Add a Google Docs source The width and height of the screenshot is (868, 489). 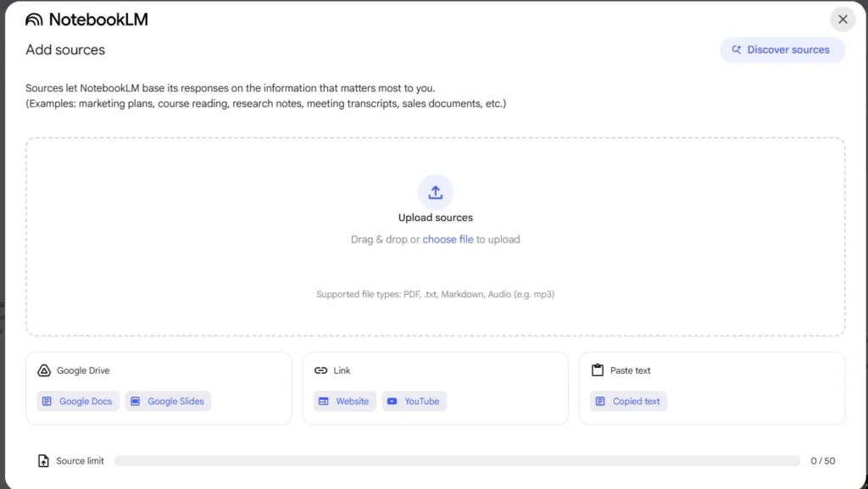coord(78,401)
